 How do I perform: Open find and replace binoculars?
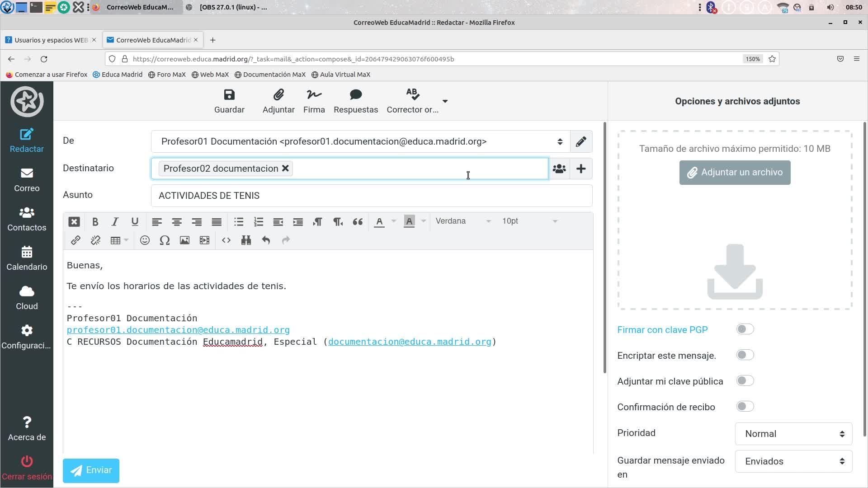(x=246, y=240)
